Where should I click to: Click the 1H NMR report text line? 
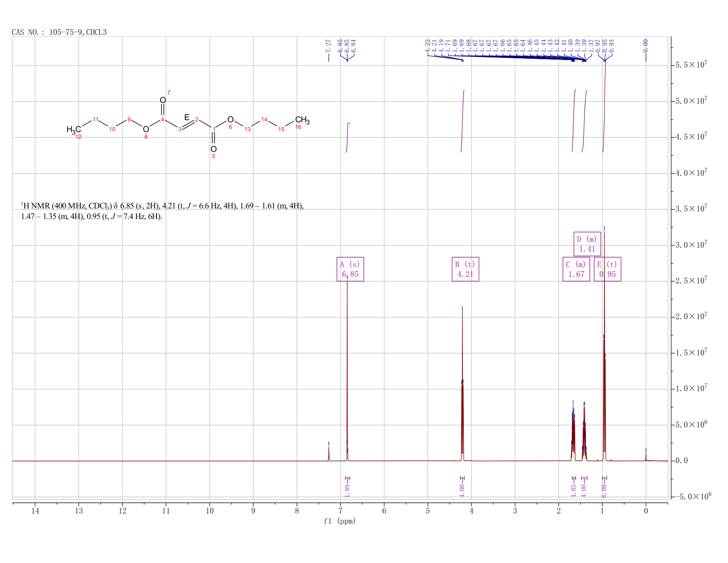click(x=162, y=206)
